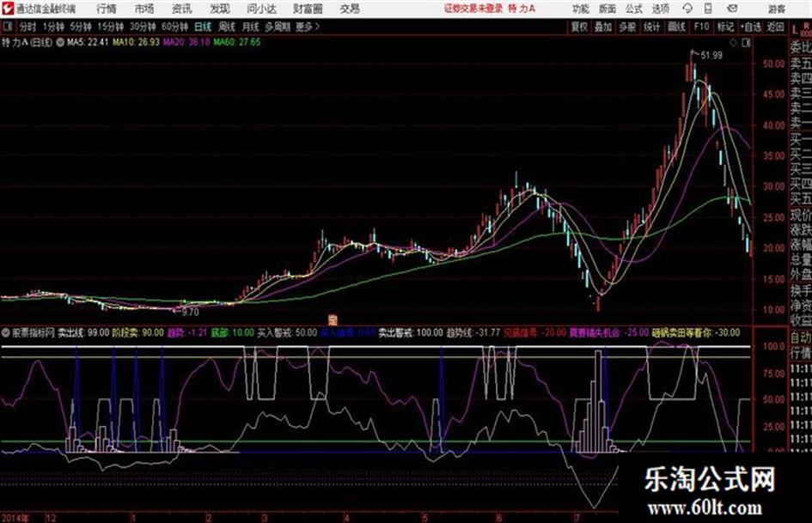812x523 pixels.
Task: Click the 趋势线: -31.77 indicator label
Action: point(473,333)
